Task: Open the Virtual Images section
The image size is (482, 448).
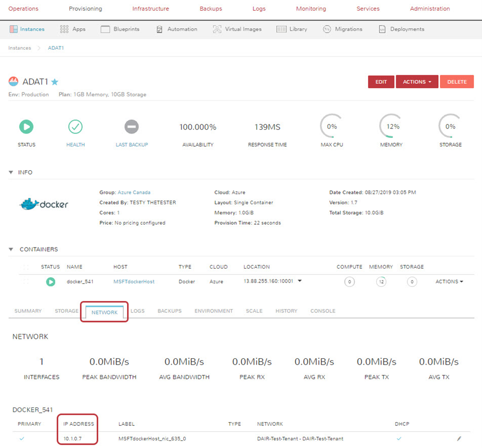Action: [x=237, y=29]
